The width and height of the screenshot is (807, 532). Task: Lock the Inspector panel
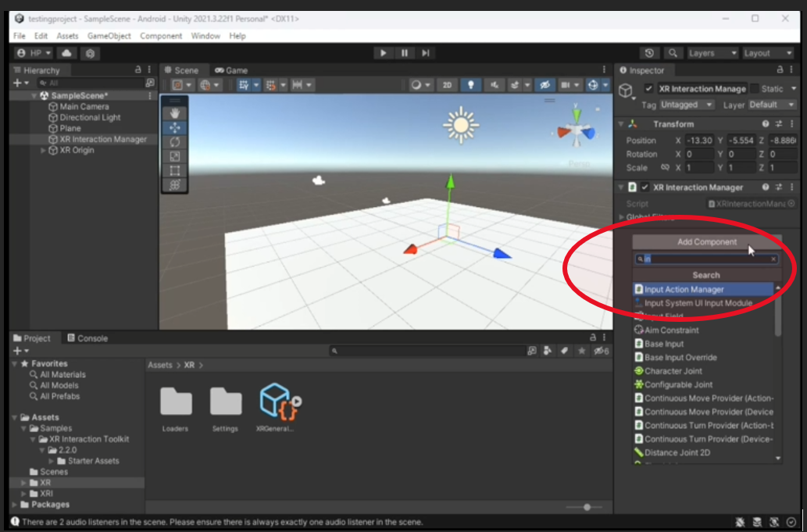tap(780, 70)
